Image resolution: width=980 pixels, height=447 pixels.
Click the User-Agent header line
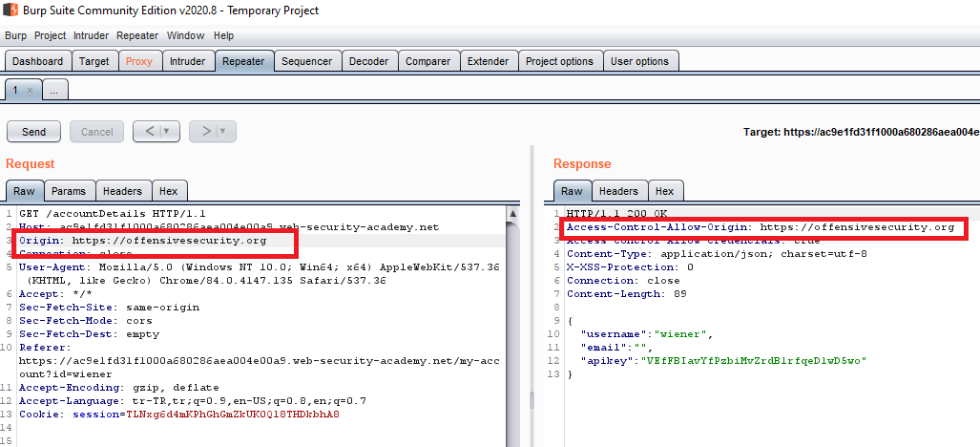(x=260, y=273)
